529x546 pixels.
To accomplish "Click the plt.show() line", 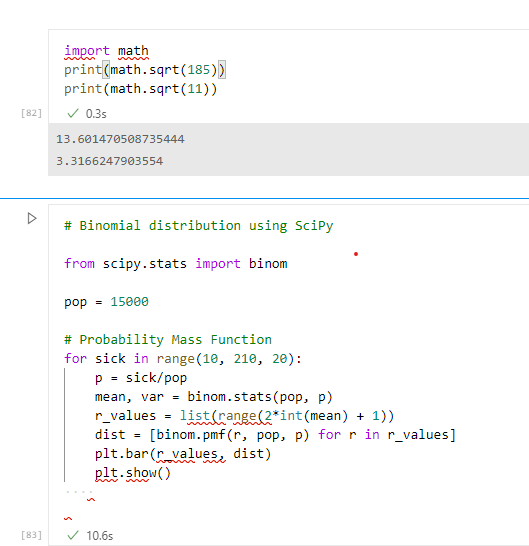I will point(133,473).
